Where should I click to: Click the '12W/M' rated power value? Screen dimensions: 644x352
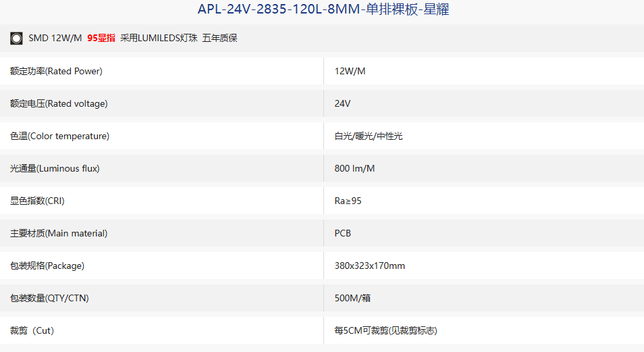(350, 71)
